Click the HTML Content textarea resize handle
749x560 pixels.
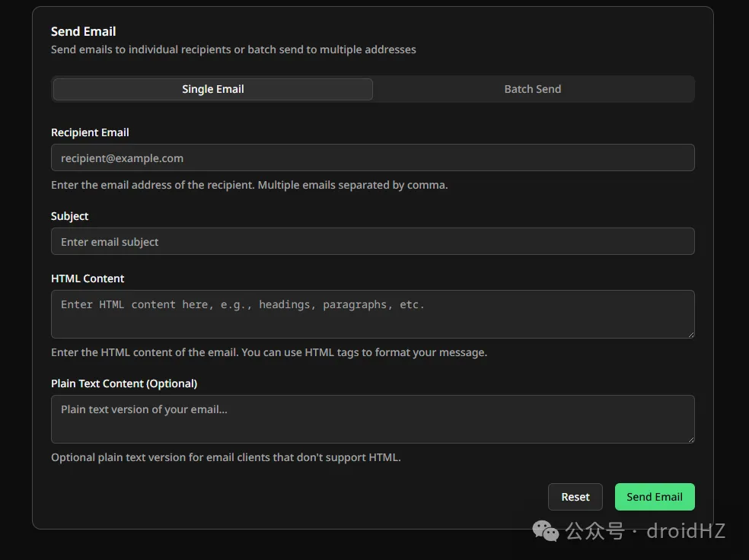click(x=690, y=334)
